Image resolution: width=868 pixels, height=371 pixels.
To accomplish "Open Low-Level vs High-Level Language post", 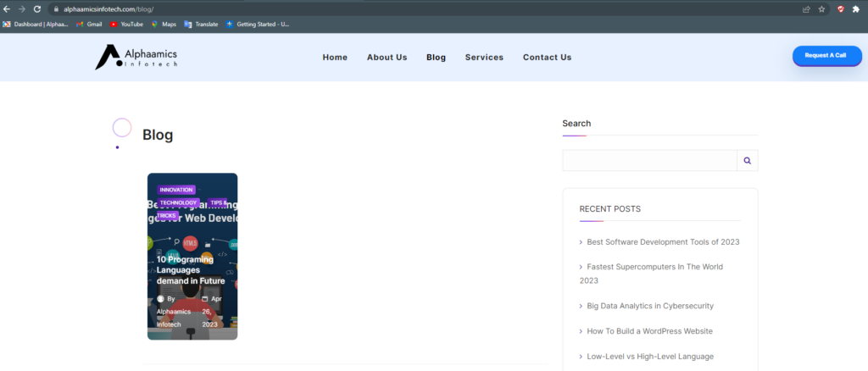I will pyautogui.click(x=650, y=357).
